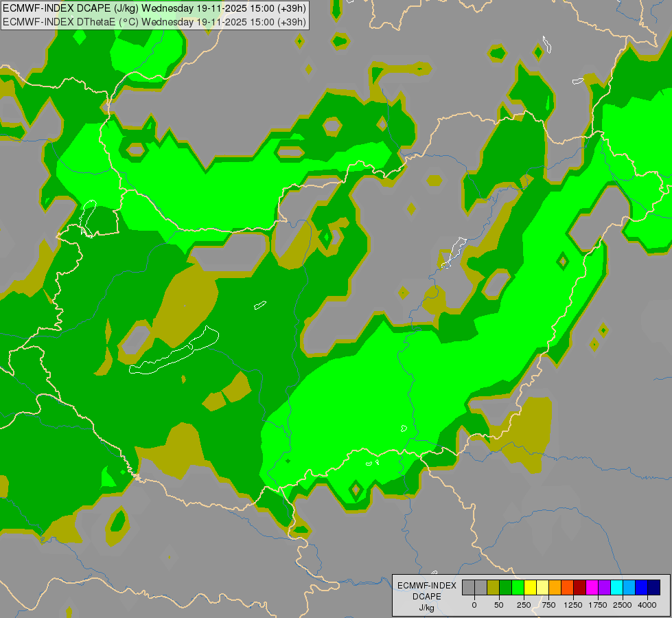Click the 4000 value on the legend scale
672x618 pixels.
pyautogui.click(x=647, y=605)
